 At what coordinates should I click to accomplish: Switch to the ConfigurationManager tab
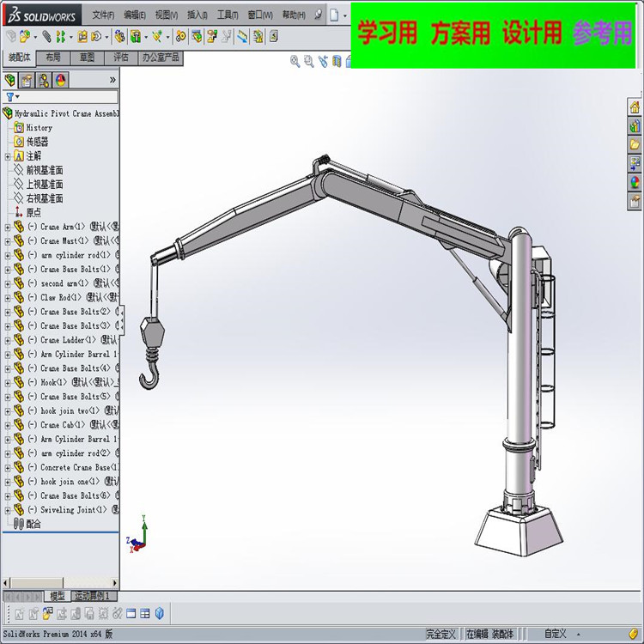point(44,80)
